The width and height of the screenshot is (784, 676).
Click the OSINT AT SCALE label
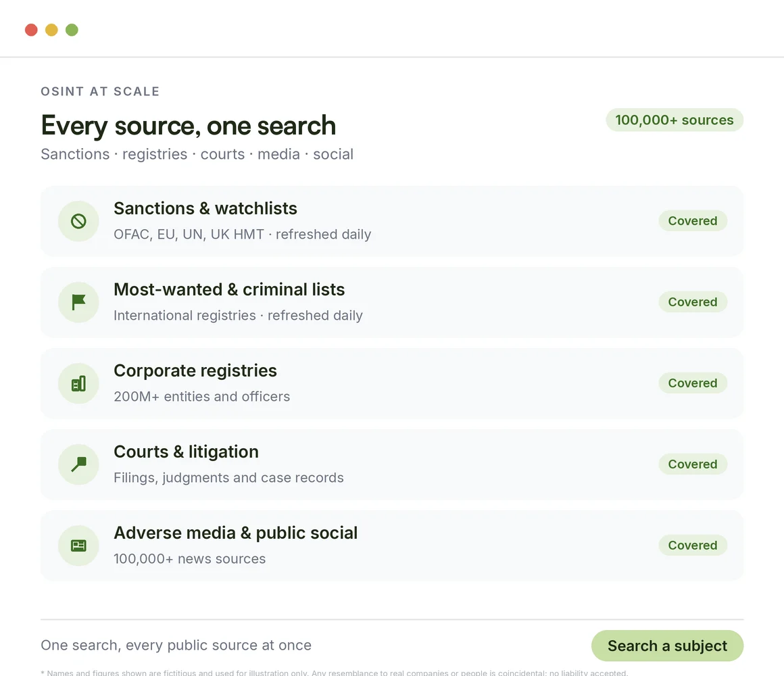coord(100,91)
